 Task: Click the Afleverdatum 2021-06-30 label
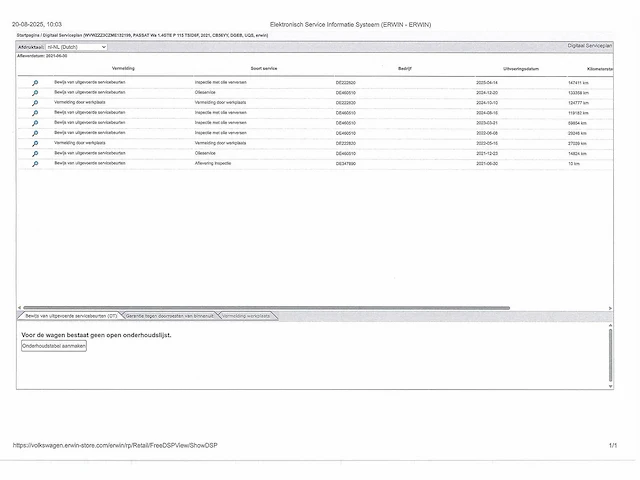pyautogui.click(x=42, y=56)
